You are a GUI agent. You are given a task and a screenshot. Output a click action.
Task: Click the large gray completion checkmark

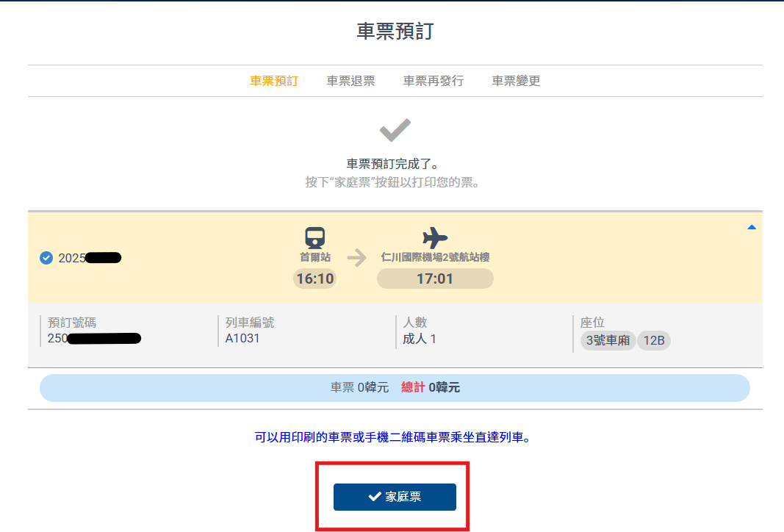pos(395,130)
